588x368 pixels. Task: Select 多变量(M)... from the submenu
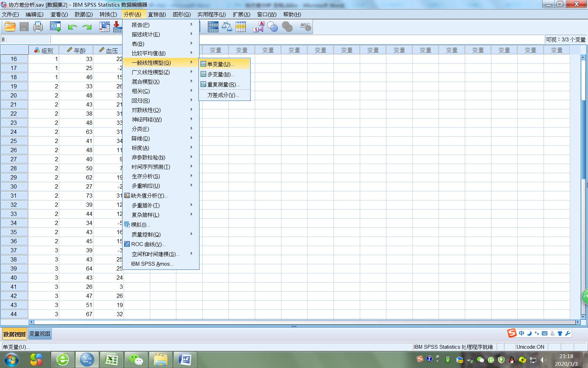[x=224, y=74]
